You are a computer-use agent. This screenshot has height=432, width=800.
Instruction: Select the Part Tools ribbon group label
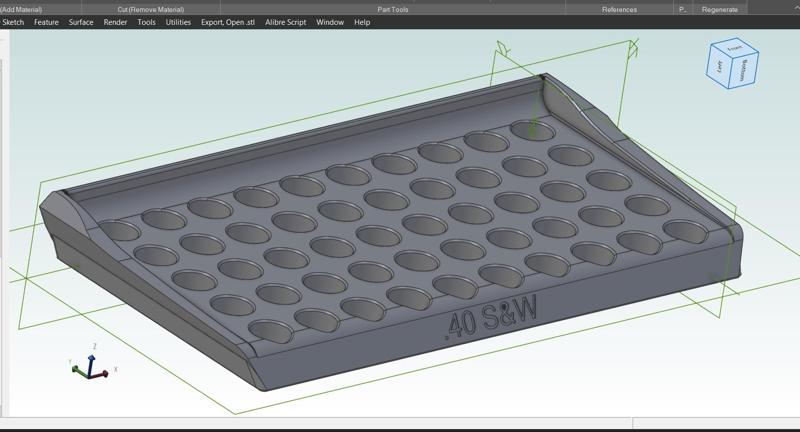[393, 9]
